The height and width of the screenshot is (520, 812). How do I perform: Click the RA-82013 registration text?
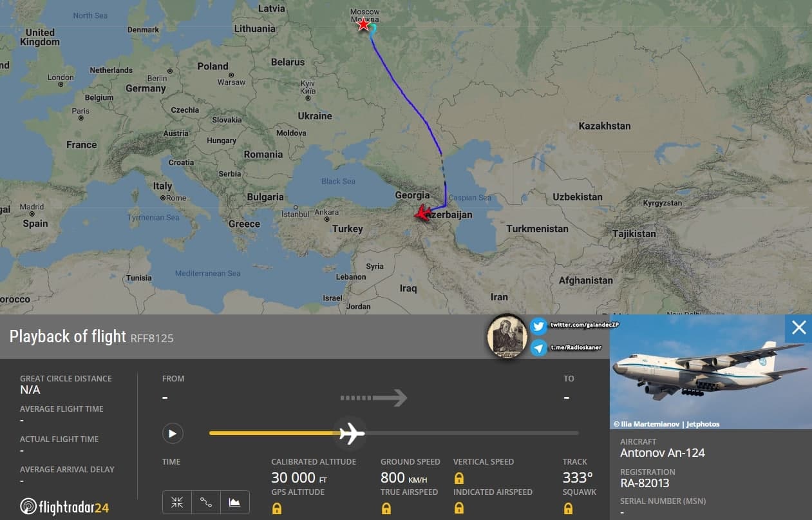(x=645, y=483)
